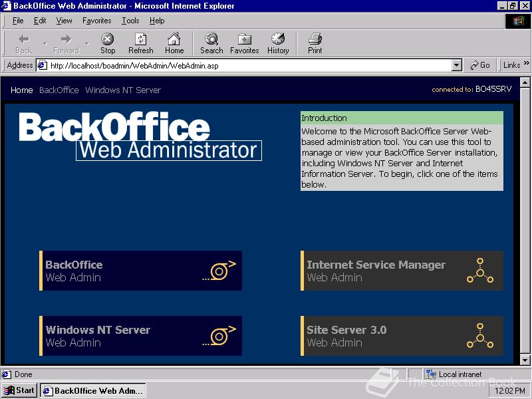Open the Tools menu
This screenshot has width=532, height=399.
130,21
